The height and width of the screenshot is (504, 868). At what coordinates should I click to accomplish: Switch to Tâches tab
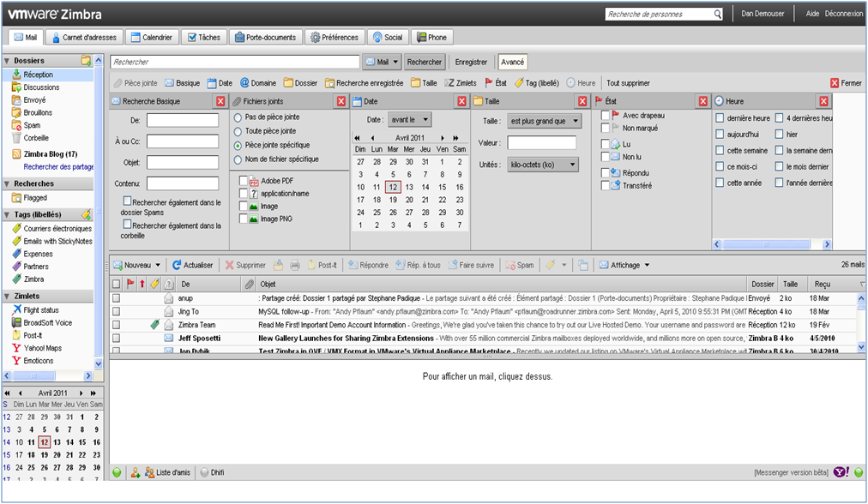[x=204, y=38]
